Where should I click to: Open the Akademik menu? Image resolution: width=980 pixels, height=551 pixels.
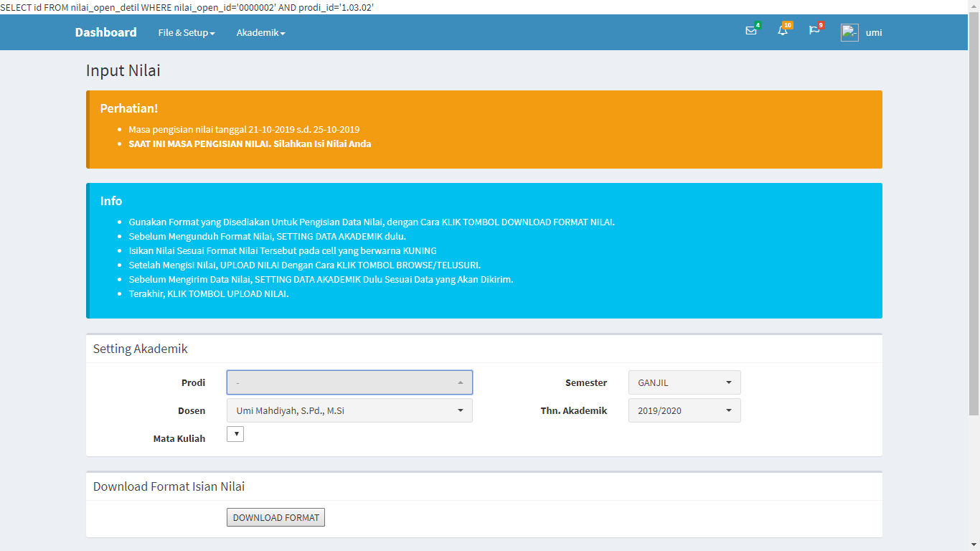coord(260,32)
